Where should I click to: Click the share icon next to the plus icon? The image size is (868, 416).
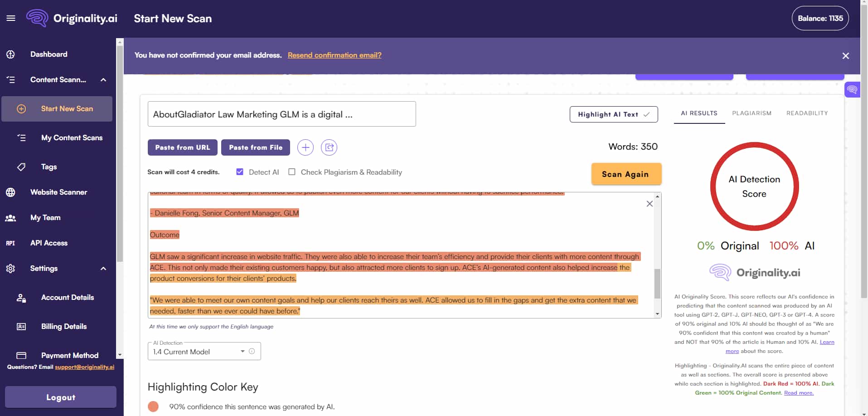(x=329, y=147)
